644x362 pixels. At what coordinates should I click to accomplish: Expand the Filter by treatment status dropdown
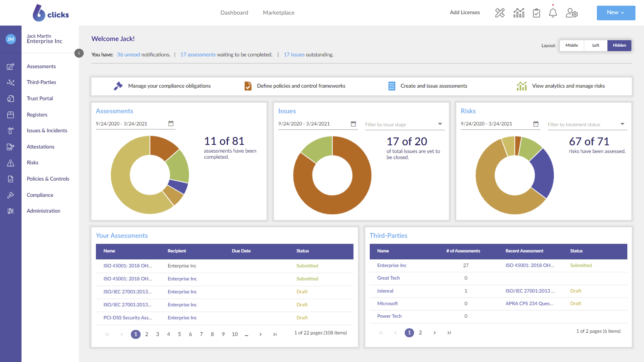click(622, 124)
